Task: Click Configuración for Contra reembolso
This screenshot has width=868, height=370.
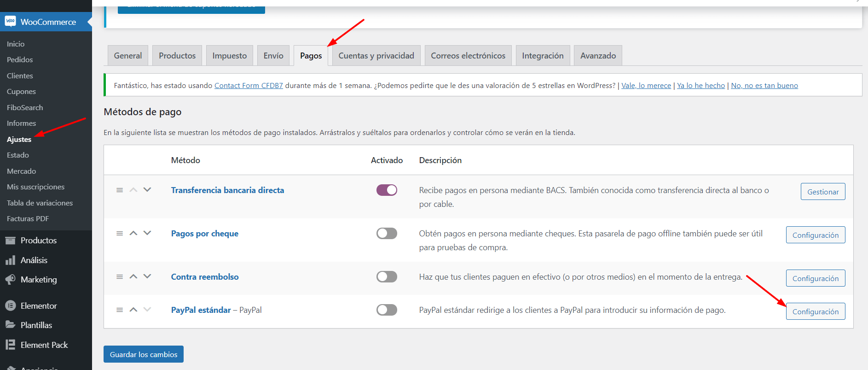Action: pyautogui.click(x=816, y=278)
